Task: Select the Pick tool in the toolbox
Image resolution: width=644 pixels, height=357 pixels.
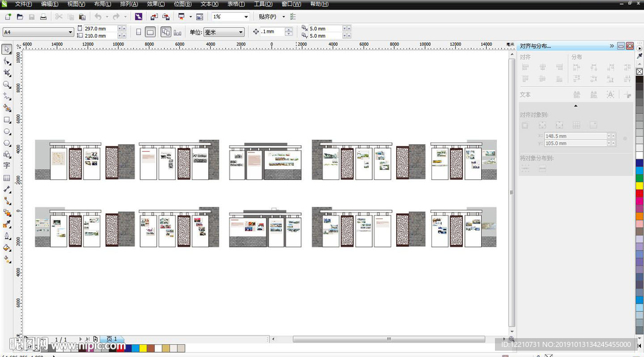Action: 7,49
